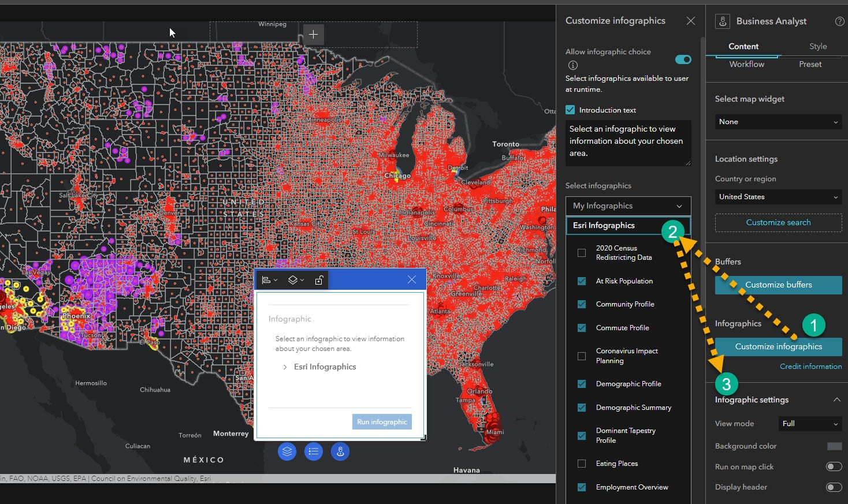Image resolution: width=848 pixels, height=504 pixels.
Task: Click the Chihuahua label on the map
Action: coord(155,390)
